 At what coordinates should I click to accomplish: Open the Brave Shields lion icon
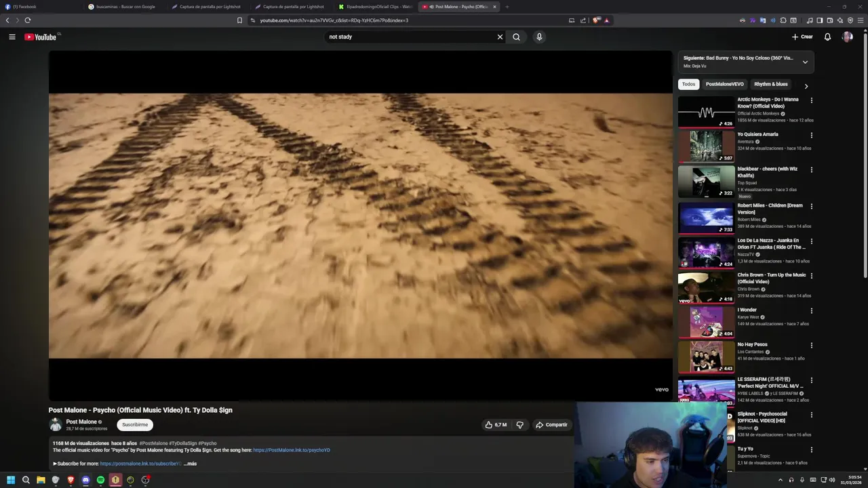[x=595, y=20]
